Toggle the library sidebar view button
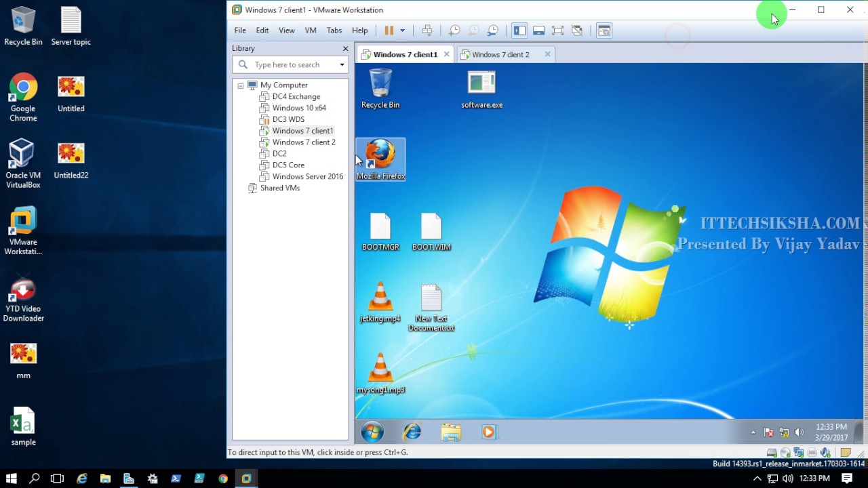 [519, 30]
